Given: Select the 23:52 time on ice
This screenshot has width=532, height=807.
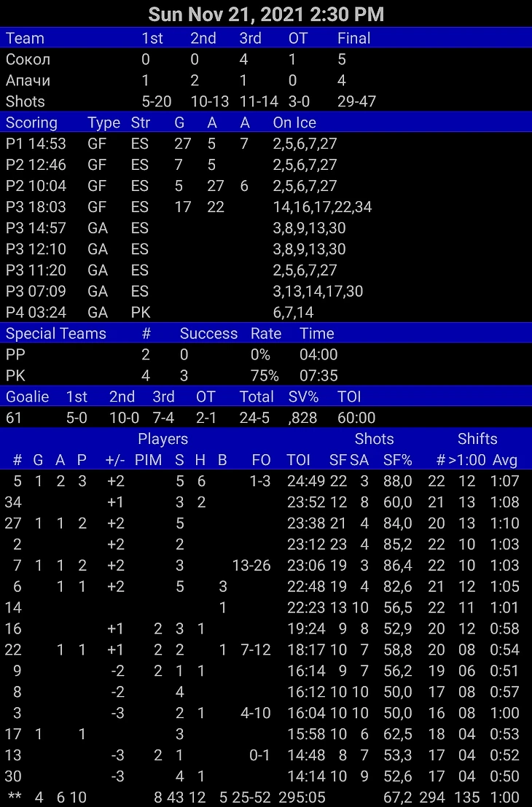Looking at the screenshot, I should pyautogui.click(x=306, y=502).
